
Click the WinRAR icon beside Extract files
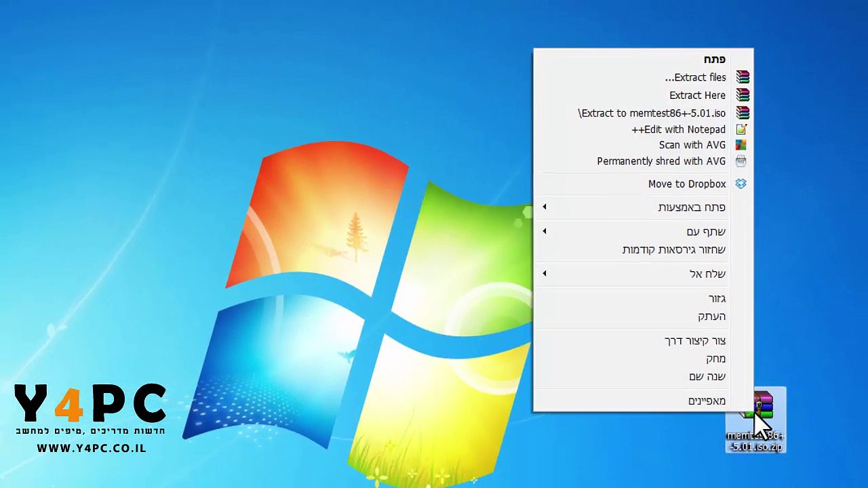tap(743, 77)
